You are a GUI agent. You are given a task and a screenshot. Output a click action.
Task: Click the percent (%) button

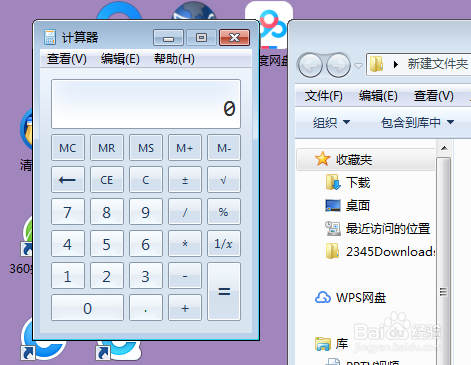(224, 212)
